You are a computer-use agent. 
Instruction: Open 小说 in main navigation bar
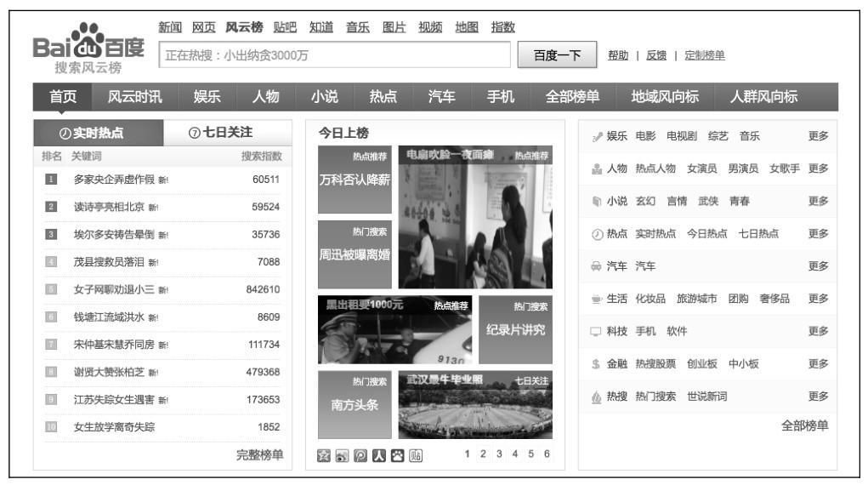(325, 96)
